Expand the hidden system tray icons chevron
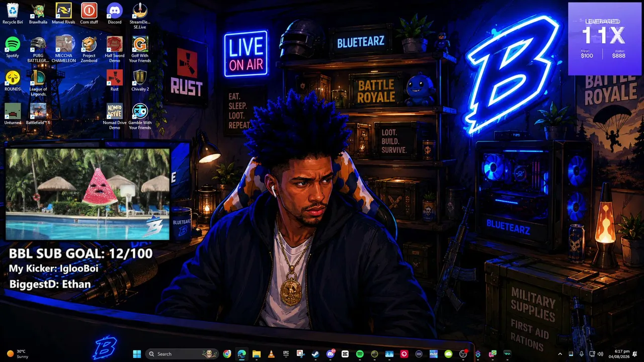The width and height of the screenshot is (644, 362). [x=559, y=354]
